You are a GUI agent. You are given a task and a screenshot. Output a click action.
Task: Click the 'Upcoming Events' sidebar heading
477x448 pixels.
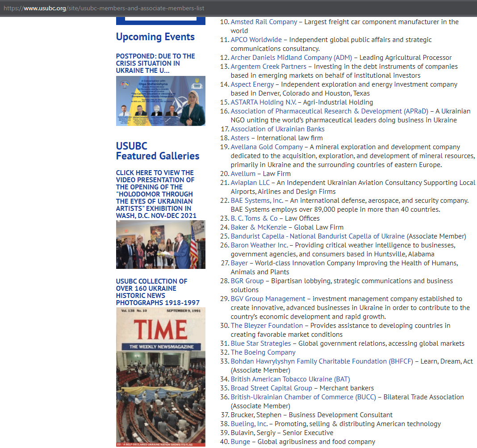click(x=155, y=37)
